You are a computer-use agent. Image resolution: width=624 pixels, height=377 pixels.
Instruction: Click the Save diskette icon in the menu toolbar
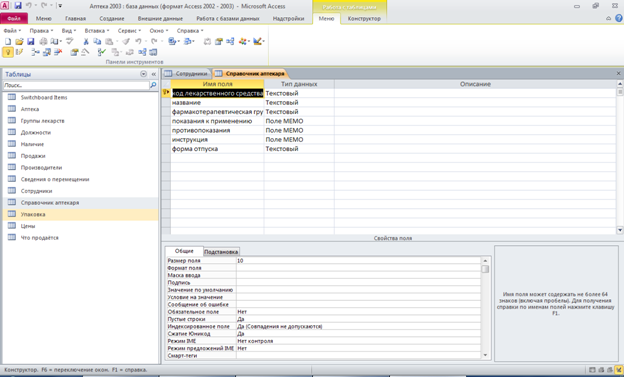tap(31, 41)
